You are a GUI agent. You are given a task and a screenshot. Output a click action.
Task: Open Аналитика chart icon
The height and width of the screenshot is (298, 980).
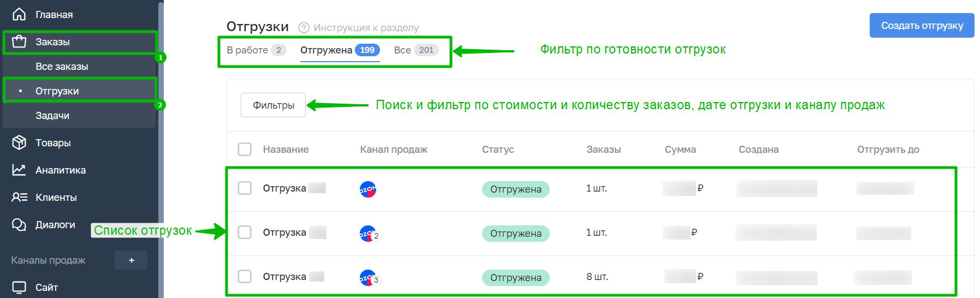pyautogui.click(x=19, y=170)
